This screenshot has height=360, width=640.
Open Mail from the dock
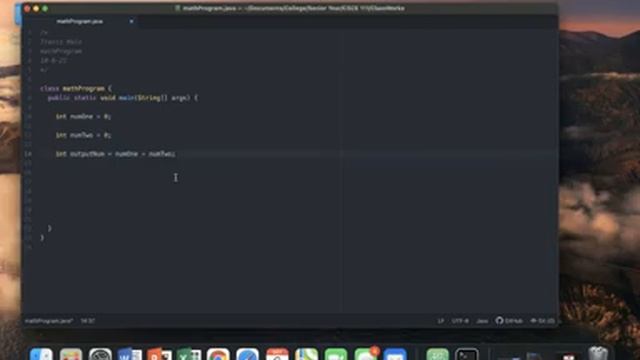tap(395, 354)
